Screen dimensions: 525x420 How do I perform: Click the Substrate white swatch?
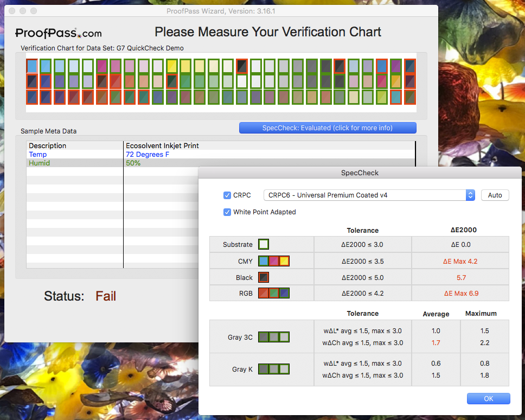264,245
